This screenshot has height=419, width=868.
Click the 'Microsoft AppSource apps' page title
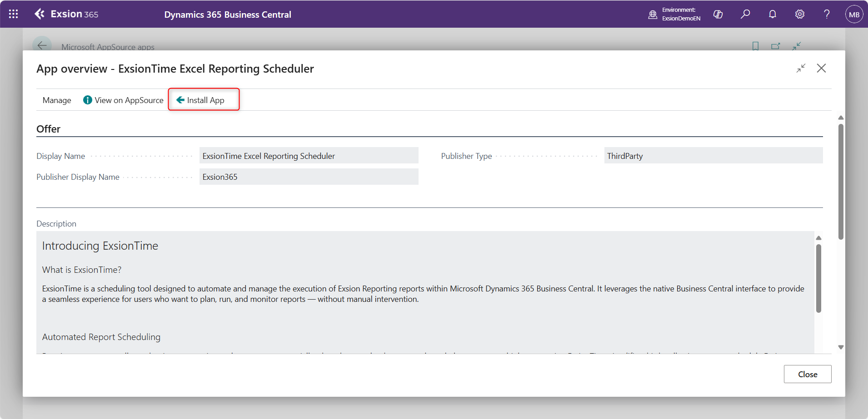point(108,47)
